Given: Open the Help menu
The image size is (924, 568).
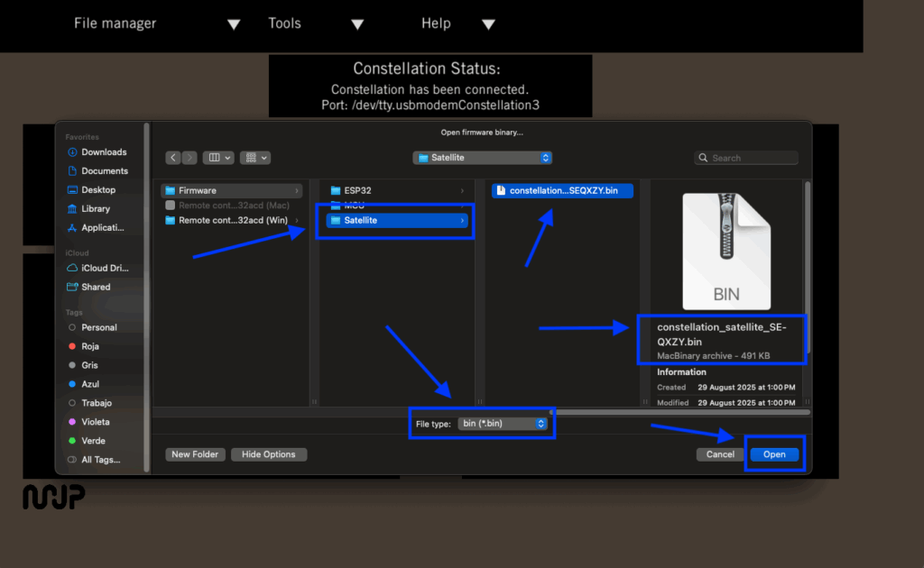Looking at the screenshot, I should [x=458, y=23].
